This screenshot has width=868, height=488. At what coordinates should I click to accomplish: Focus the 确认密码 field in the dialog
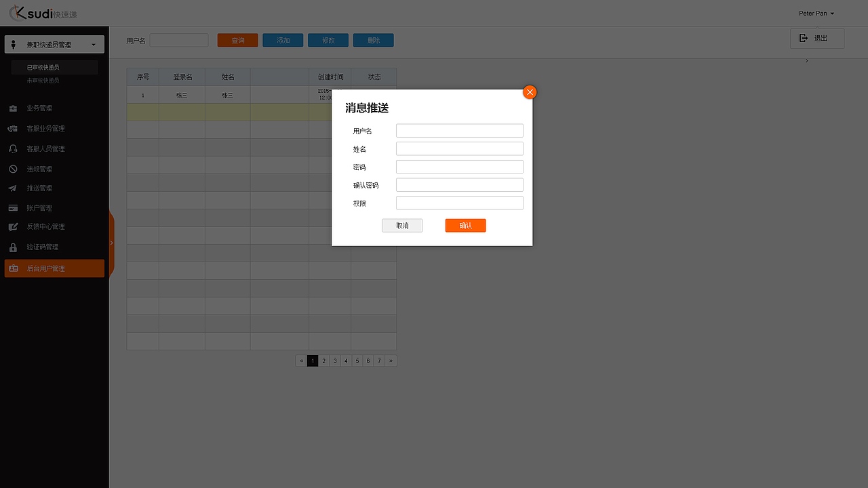point(460,185)
